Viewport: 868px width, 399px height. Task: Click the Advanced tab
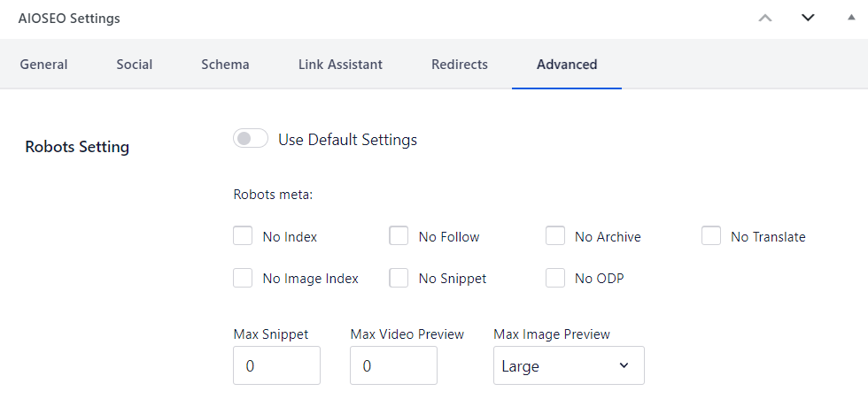(567, 65)
